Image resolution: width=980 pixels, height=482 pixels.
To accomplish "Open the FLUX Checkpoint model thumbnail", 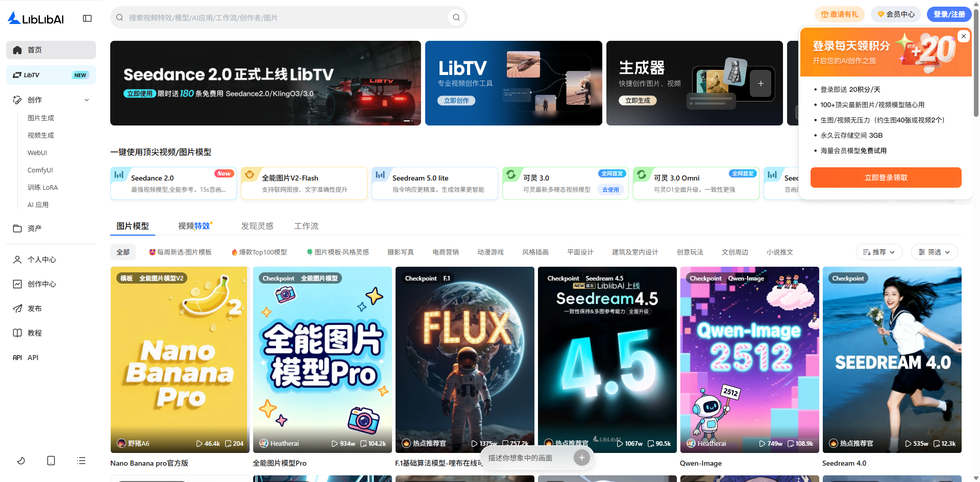I will click(x=464, y=360).
